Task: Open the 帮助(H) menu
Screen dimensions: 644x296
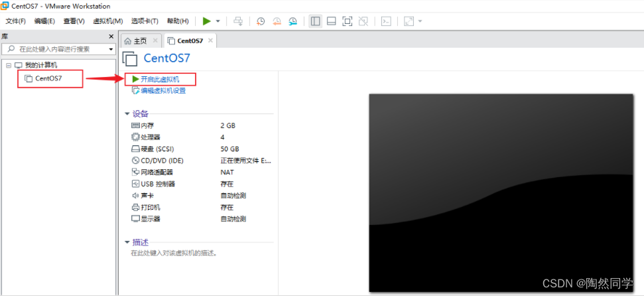Action: tap(178, 21)
